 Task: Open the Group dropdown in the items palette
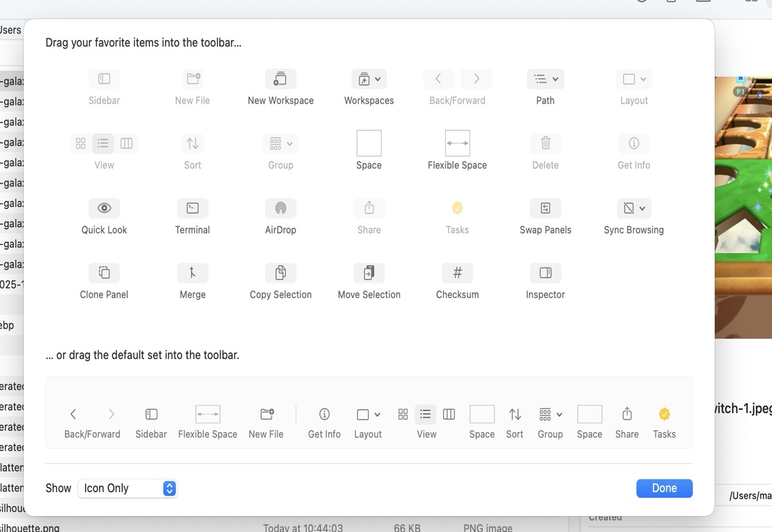(x=280, y=143)
